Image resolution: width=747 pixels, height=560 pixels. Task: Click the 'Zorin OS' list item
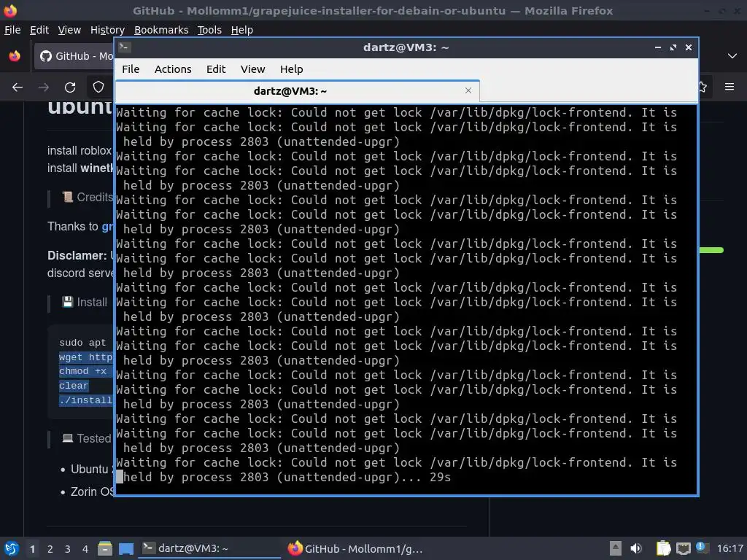click(93, 491)
